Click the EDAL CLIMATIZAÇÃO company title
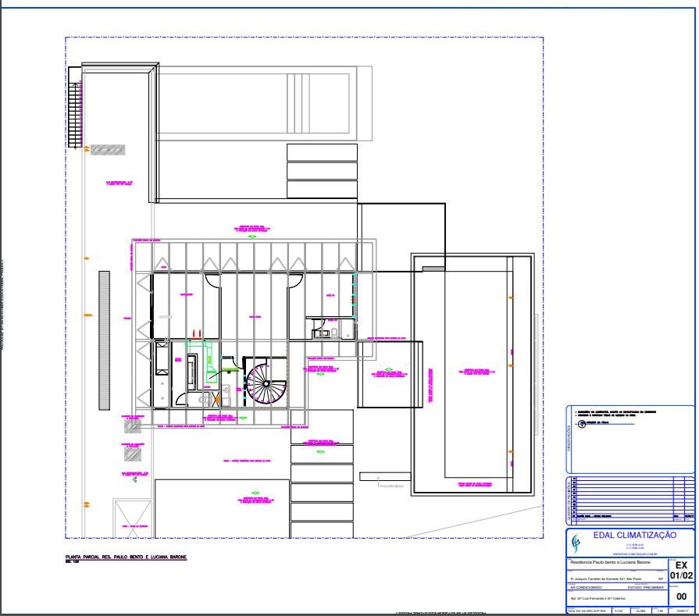 pyautogui.click(x=633, y=536)
